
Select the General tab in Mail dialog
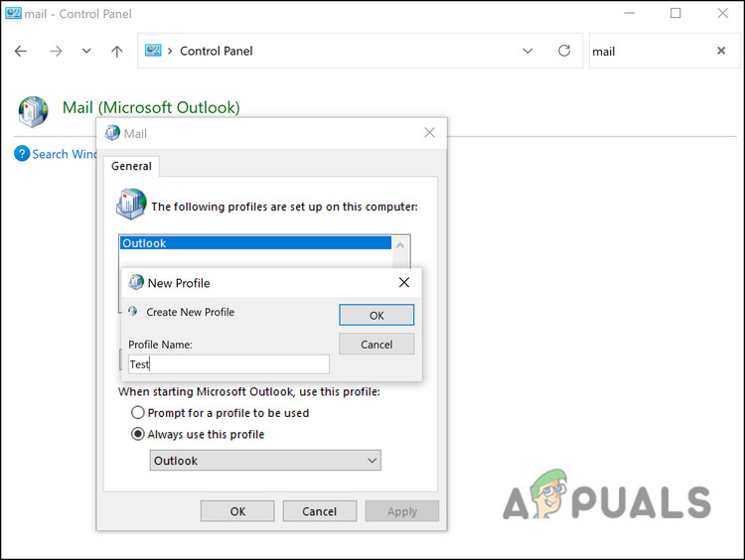tap(131, 166)
